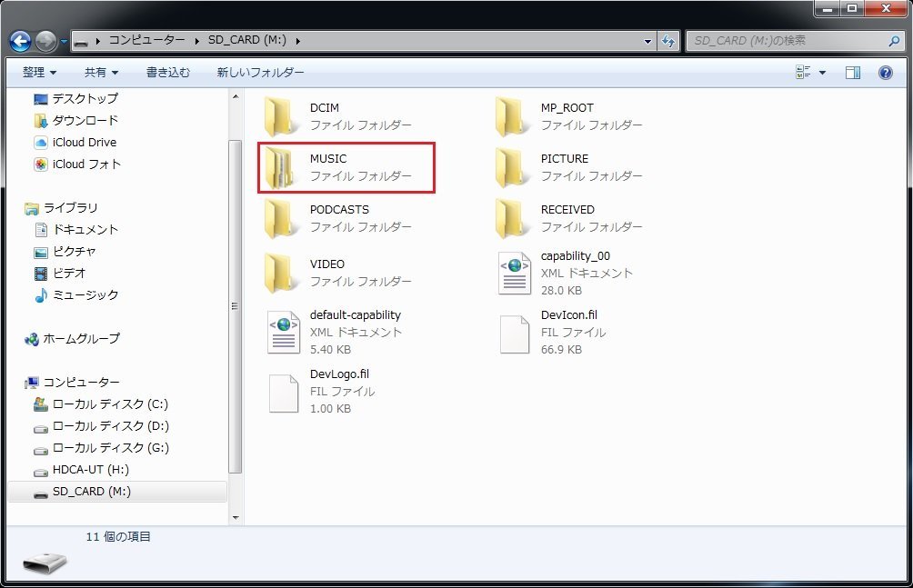The image size is (913, 588).
Task: Click the navigation pane scrollbar down arrow
Action: click(236, 517)
